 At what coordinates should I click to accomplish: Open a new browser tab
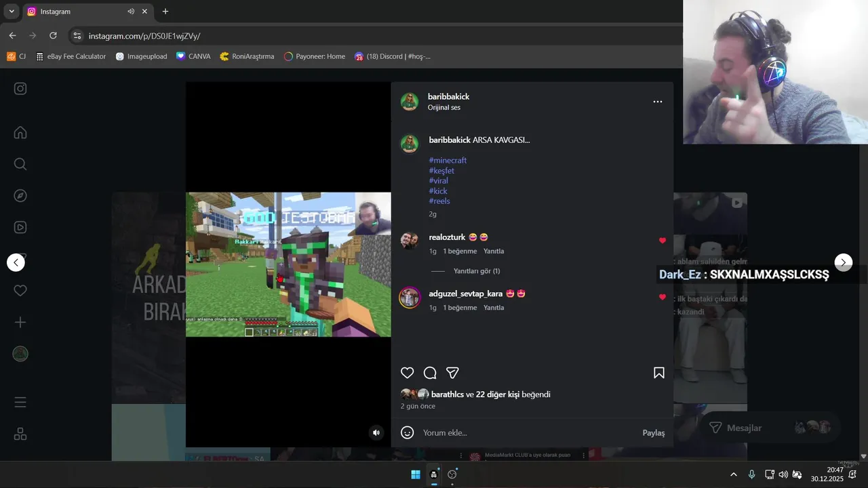click(x=165, y=12)
